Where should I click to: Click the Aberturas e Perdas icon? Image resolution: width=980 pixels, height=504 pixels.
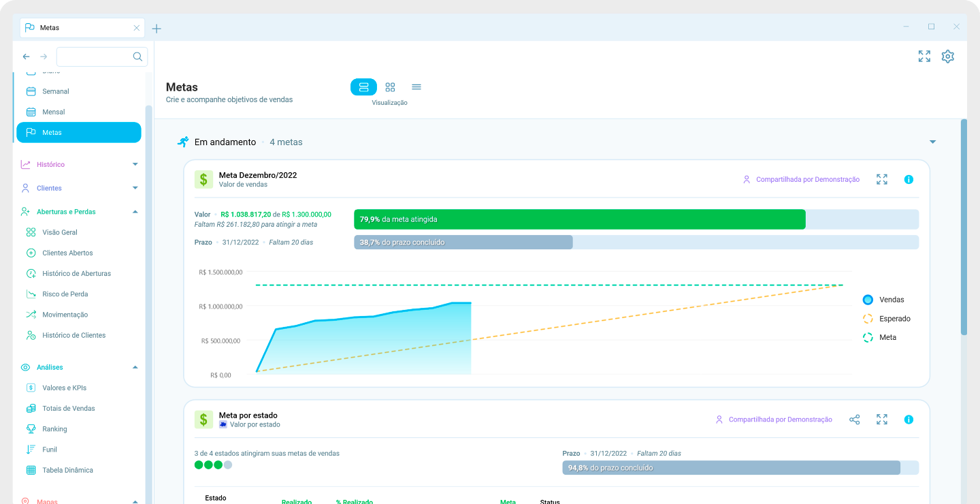[25, 212]
